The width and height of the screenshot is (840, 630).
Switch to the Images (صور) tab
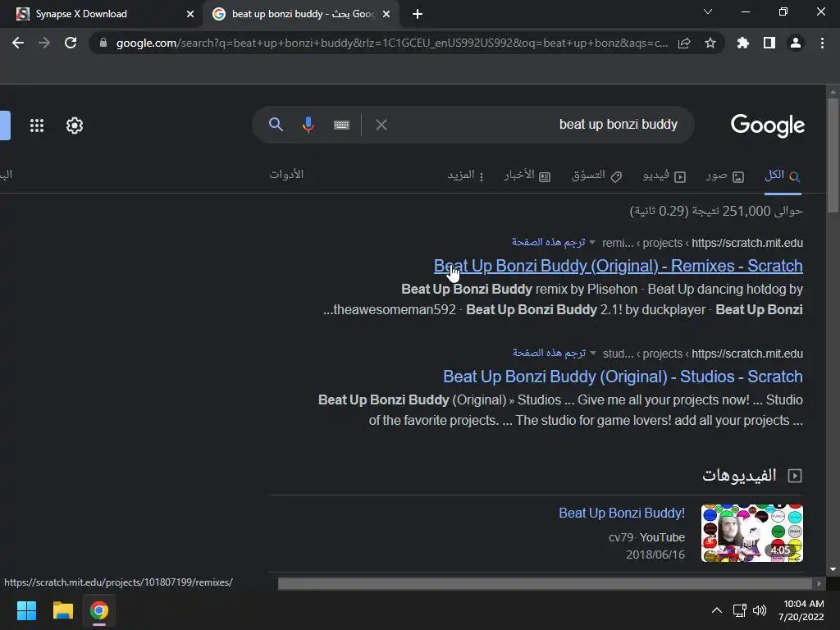coord(725,176)
